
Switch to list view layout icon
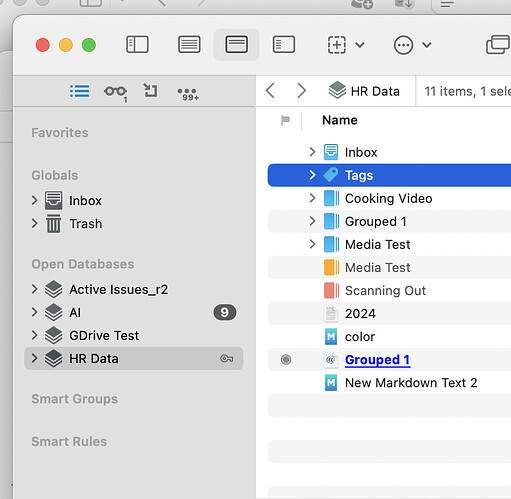tap(189, 45)
